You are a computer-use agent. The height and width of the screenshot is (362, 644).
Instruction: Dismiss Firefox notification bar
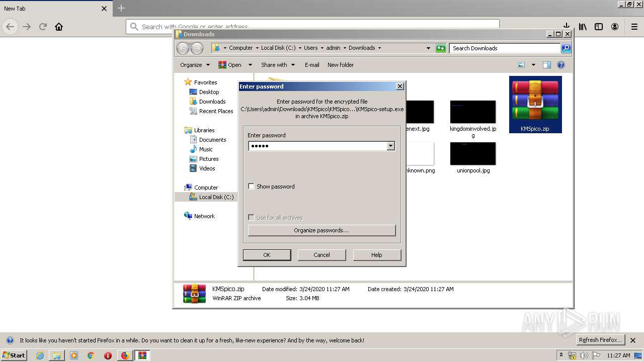633,340
